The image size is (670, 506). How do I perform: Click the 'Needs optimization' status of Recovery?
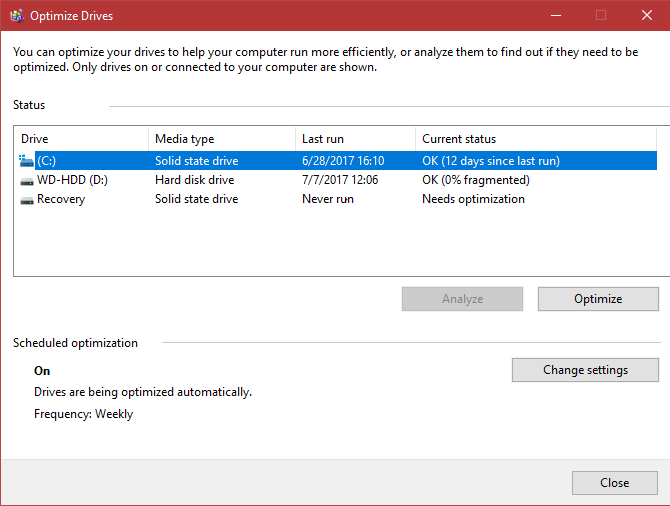pos(473,199)
